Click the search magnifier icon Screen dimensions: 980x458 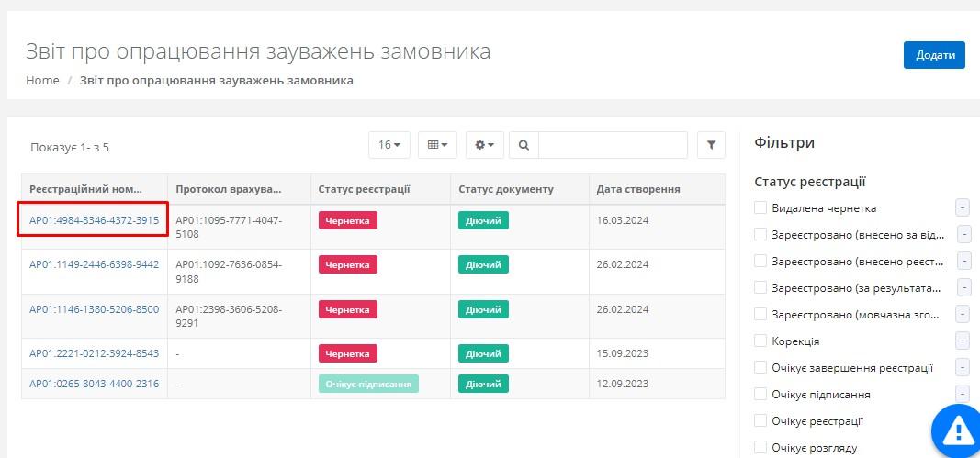click(524, 145)
